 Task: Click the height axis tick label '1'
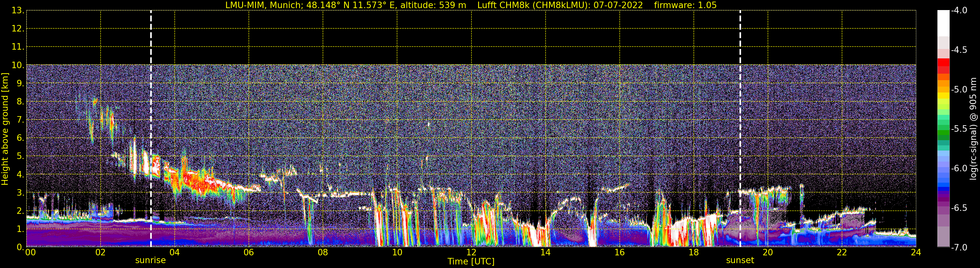pyautogui.click(x=20, y=229)
